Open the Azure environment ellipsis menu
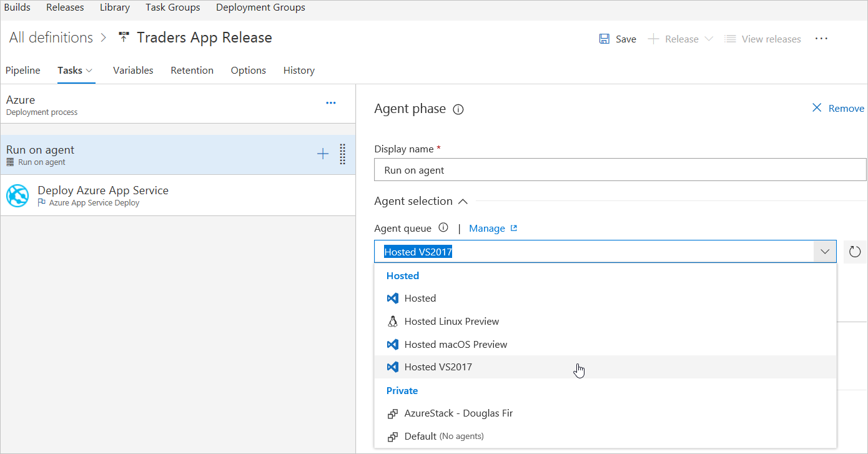The image size is (868, 454). 331,103
